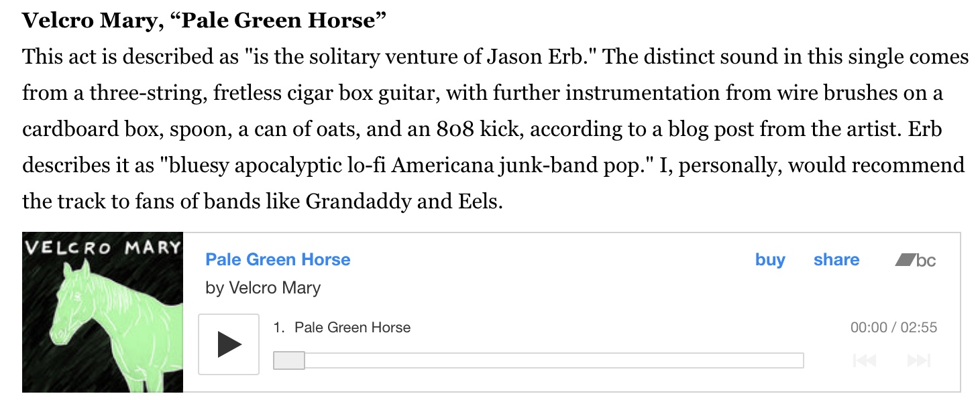Click the buy link
Viewport: 980px width, 400px height.
click(770, 260)
